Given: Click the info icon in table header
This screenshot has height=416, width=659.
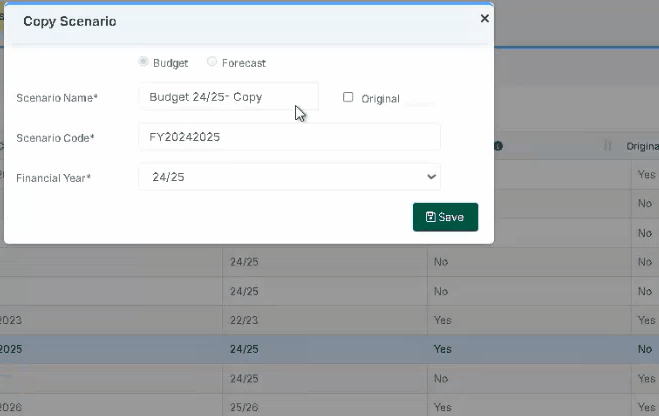Looking at the screenshot, I should (x=498, y=146).
